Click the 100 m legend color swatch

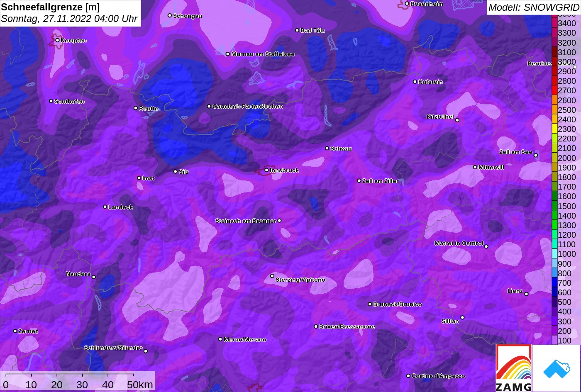[x=554, y=341]
